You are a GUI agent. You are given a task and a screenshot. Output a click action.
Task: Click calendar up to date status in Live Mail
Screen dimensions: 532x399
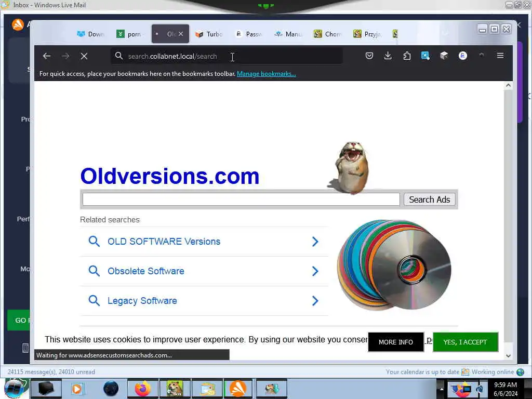(x=422, y=372)
